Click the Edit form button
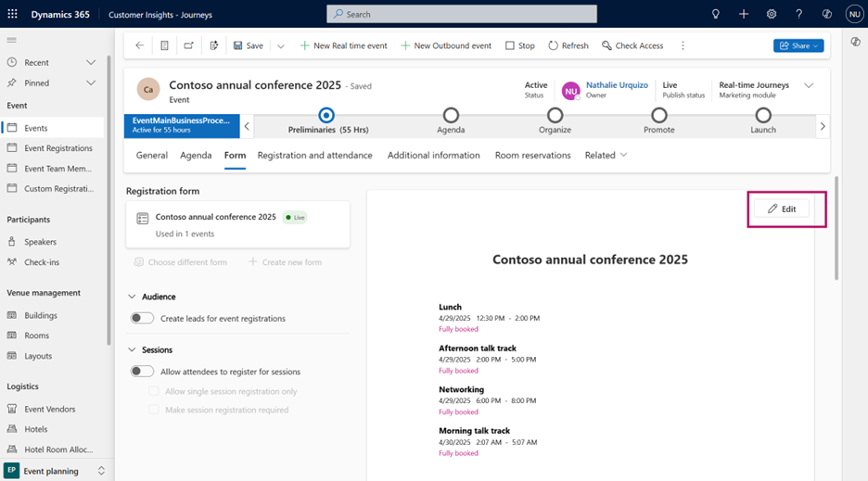This screenshot has width=868, height=481. click(x=782, y=209)
